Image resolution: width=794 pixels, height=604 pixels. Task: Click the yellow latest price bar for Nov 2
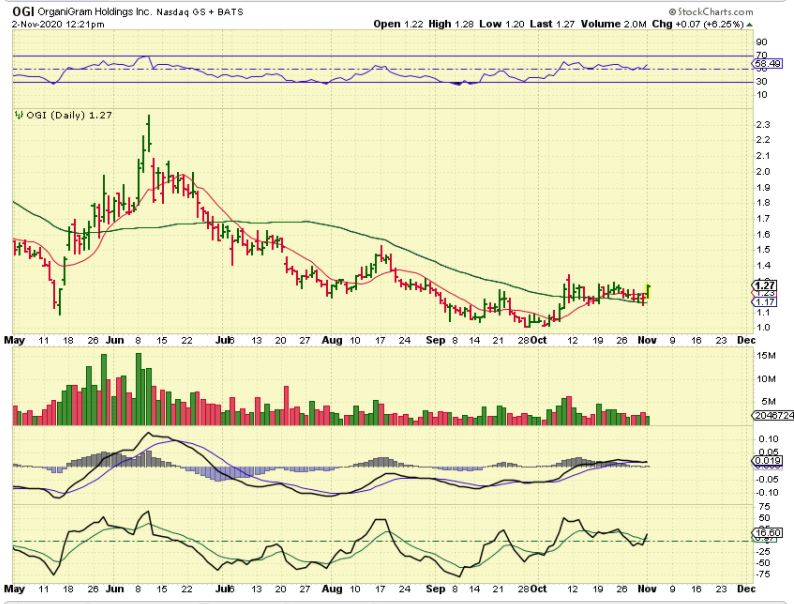(x=649, y=293)
